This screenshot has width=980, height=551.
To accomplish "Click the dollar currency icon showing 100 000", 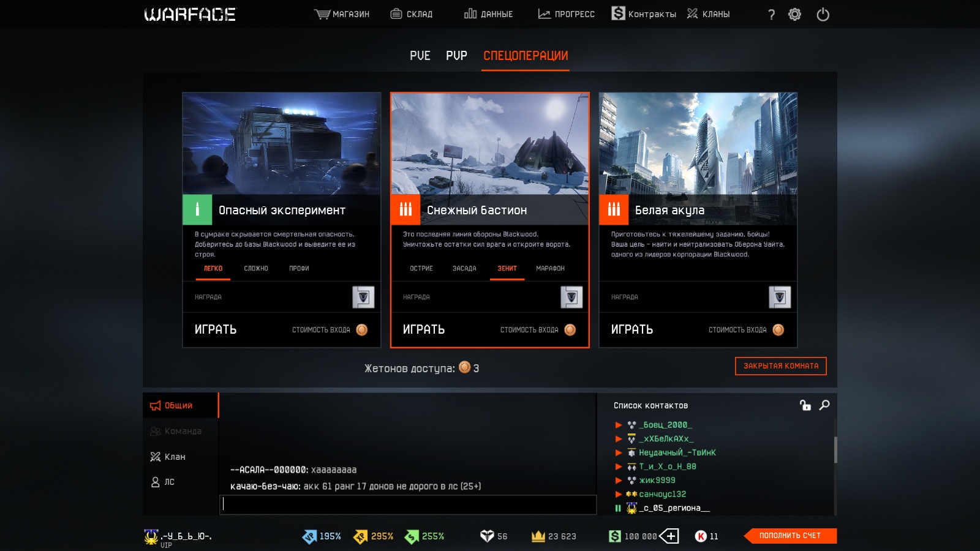I will click(615, 536).
